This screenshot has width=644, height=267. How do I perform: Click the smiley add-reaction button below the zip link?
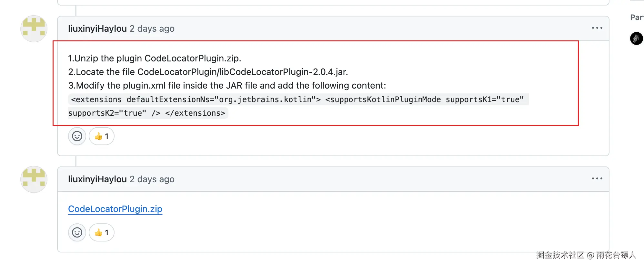pyautogui.click(x=77, y=232)
